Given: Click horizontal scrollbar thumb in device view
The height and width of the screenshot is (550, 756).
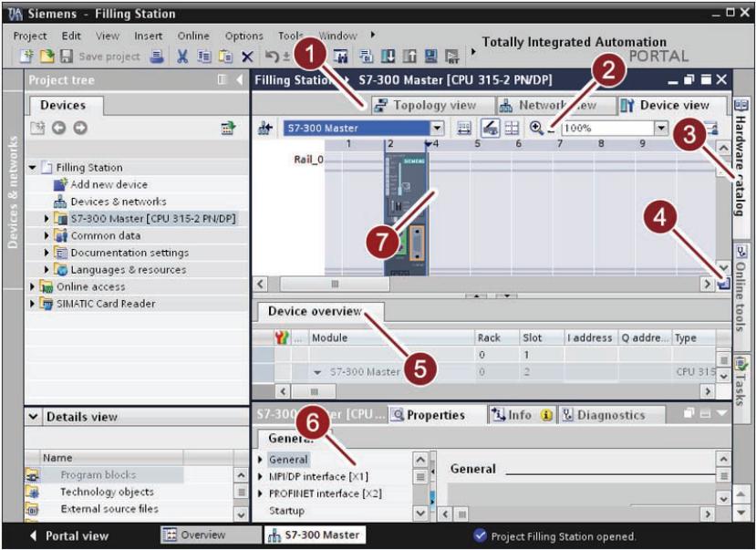Looking at the screenshot, I should [335, 284].
